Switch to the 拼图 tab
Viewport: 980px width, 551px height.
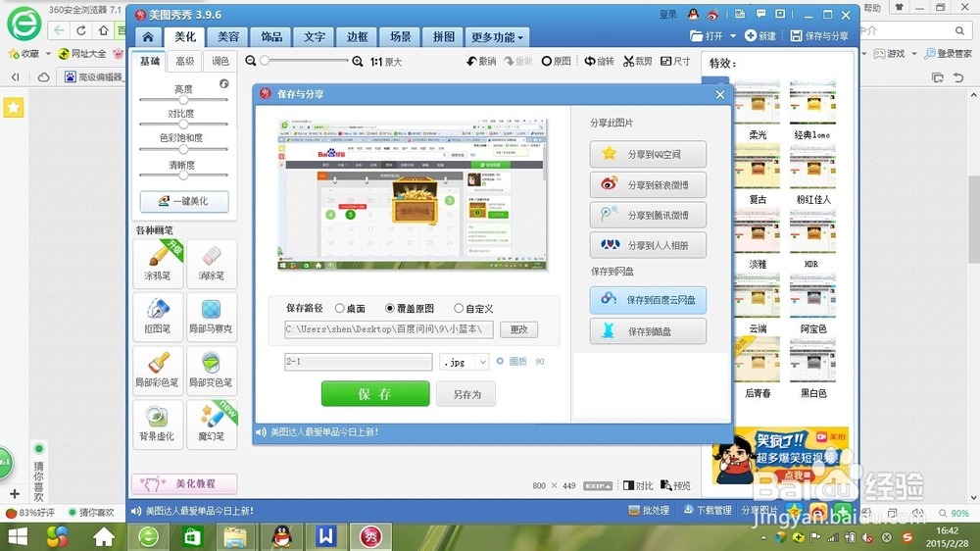point(444,37)
